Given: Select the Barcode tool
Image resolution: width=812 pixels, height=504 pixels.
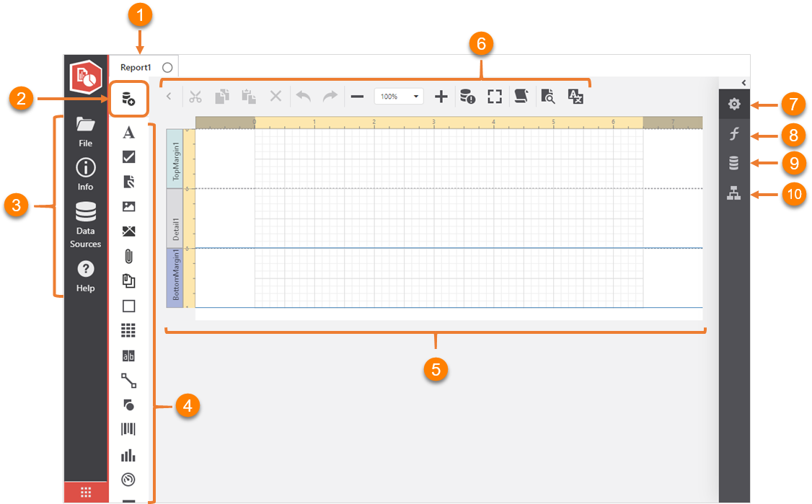Looking at the screenshot, I should (x=128, y=429).
